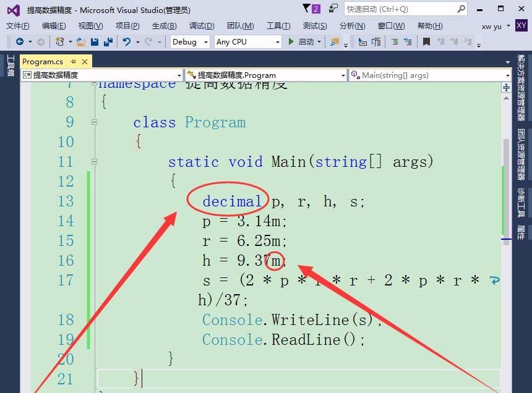Viewport: 532px width, 393px height.
Task: Collapse the Program class code region
Action: pos(95,122)
